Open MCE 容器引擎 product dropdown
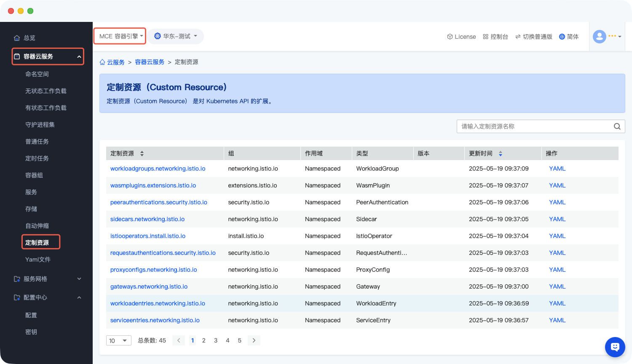Screen dimensions: 632x364 point(121,36)
